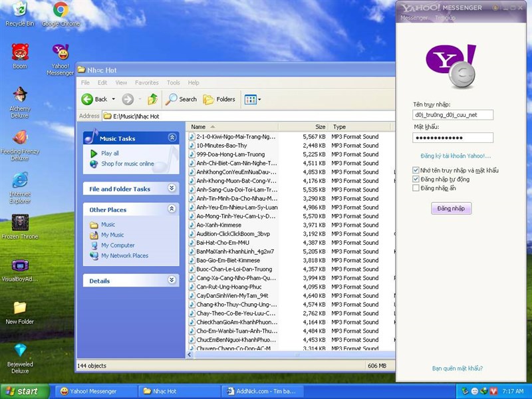The width and height of the screenshot is (532, 399).
Task: Click 'Bạn quên mật khẩu?' link
Action: [x=457, y=368]
